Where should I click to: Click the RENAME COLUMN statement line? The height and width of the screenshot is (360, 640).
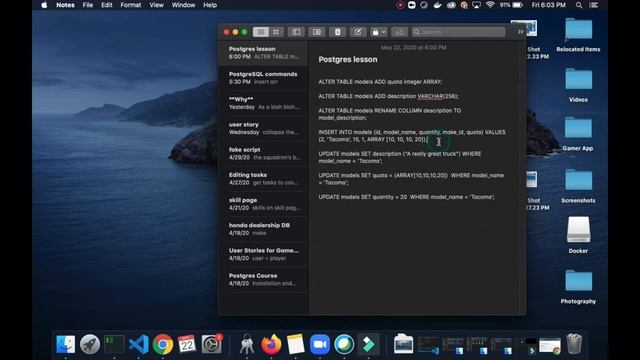(x=390, y=114)
